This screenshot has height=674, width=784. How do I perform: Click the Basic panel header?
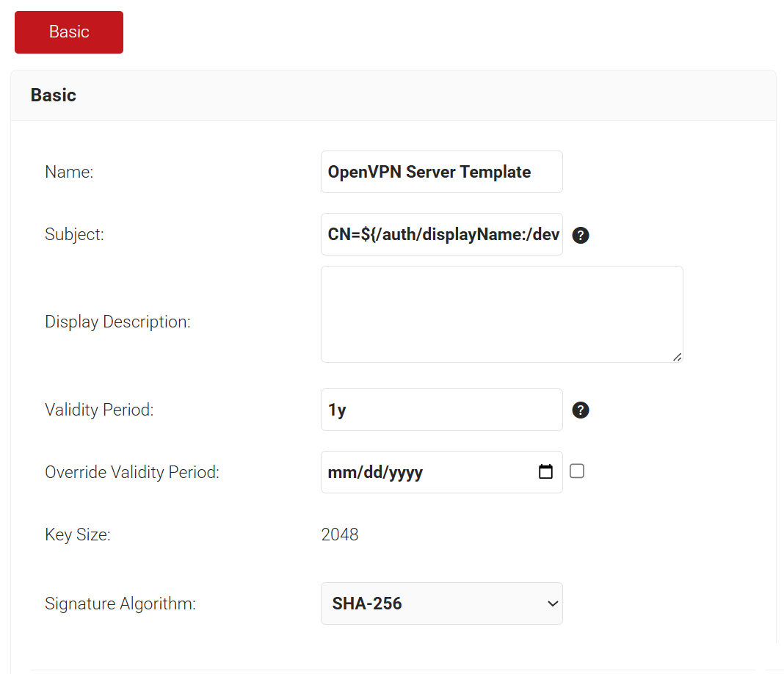[54, 95]
